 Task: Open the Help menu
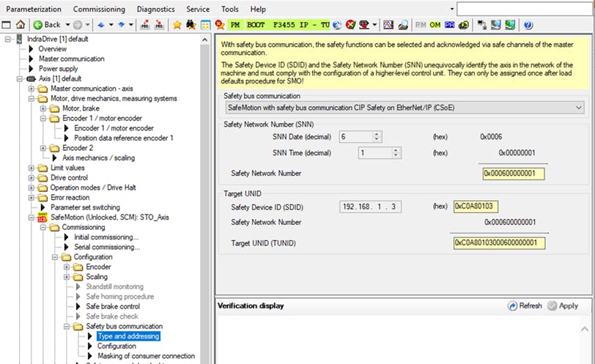[258, 9]
